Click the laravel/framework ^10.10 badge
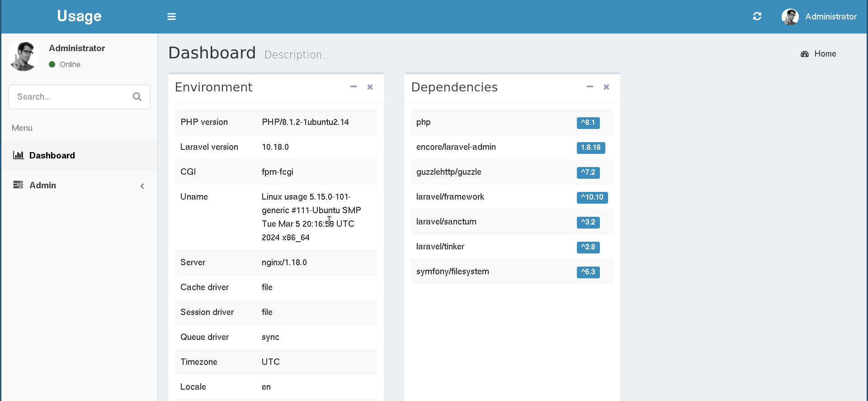The image size is (868, 401). [x=592, y=197]
